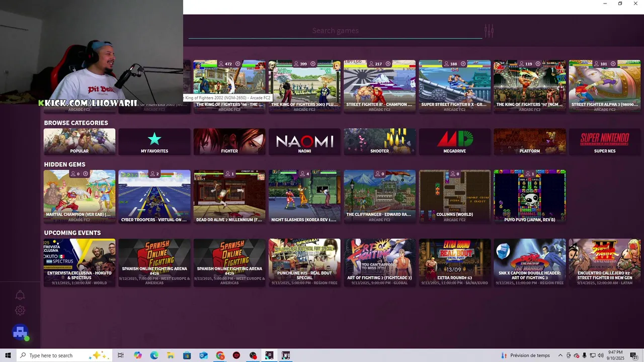The image size is (644, 362).
Task: Select Street Fighter II' Champion game card
Action: click(x=379, y=86)
